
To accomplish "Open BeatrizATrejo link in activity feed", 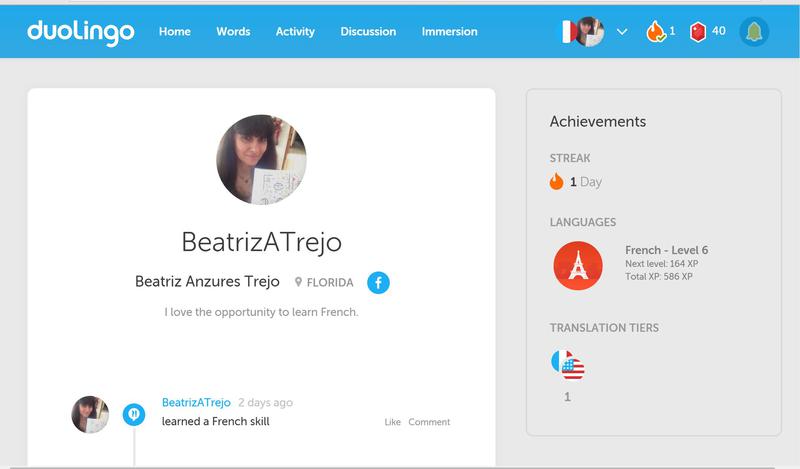I will click(x=196, y=402).
